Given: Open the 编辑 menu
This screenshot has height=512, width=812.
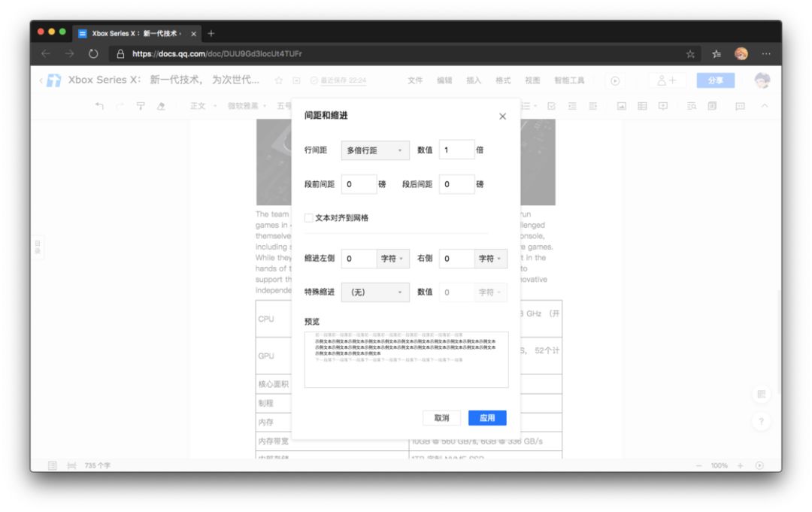Looking at the screenshot, I should pyautogui.click(x=444, y=80).
